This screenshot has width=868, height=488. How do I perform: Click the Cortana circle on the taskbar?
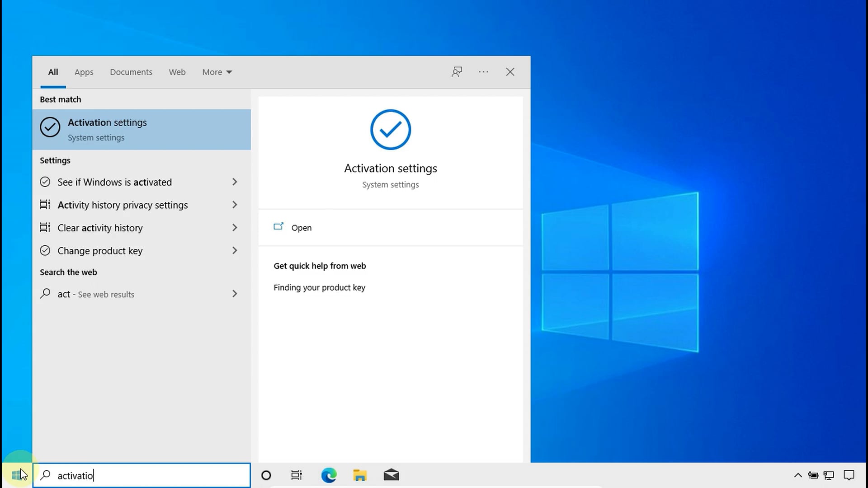pyautogui.click(x=266, y=475)
